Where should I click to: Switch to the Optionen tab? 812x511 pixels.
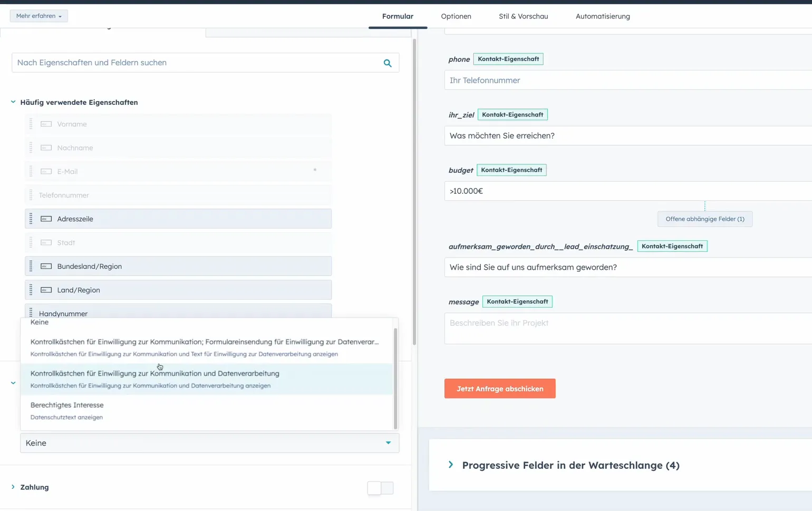pos(456,16)
